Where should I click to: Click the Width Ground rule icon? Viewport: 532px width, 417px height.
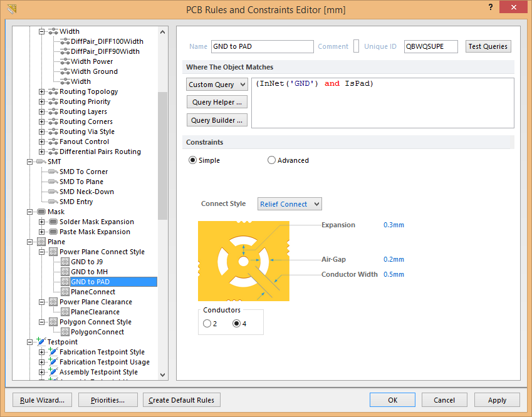[65, 71]
